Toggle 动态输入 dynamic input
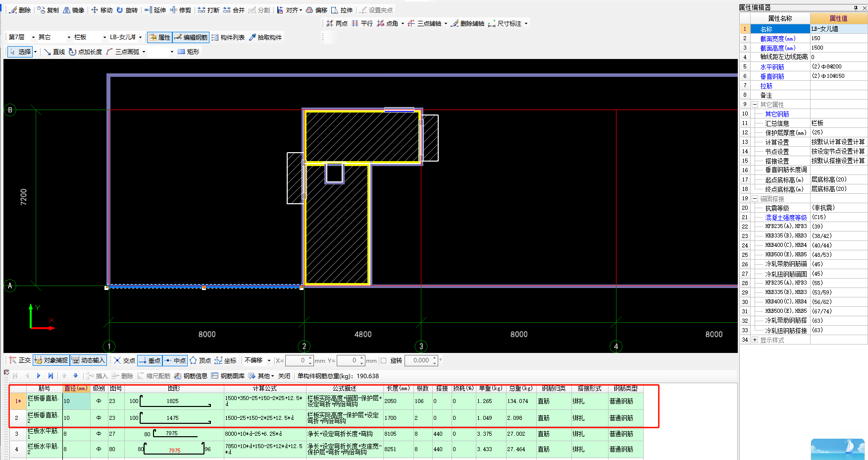Viewport: 868px width, 460px height. [88, 360]
